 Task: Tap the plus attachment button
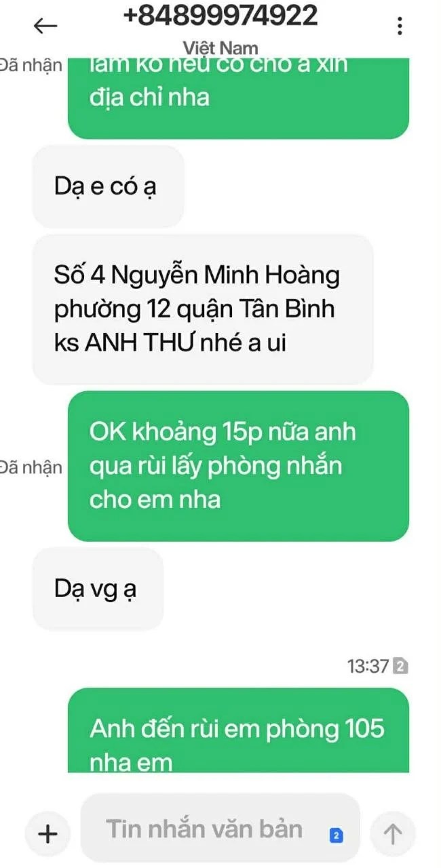coord(47,833)
